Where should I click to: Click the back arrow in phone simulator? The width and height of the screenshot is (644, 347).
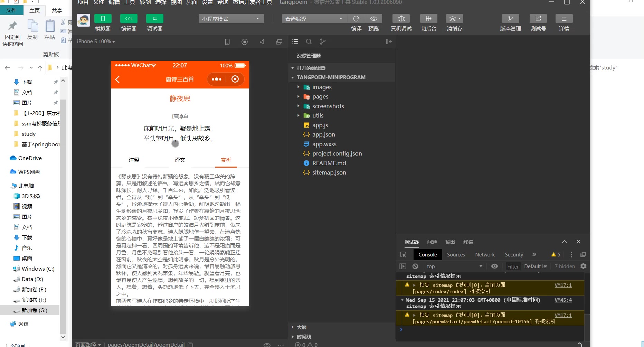[x=117, y=79]
